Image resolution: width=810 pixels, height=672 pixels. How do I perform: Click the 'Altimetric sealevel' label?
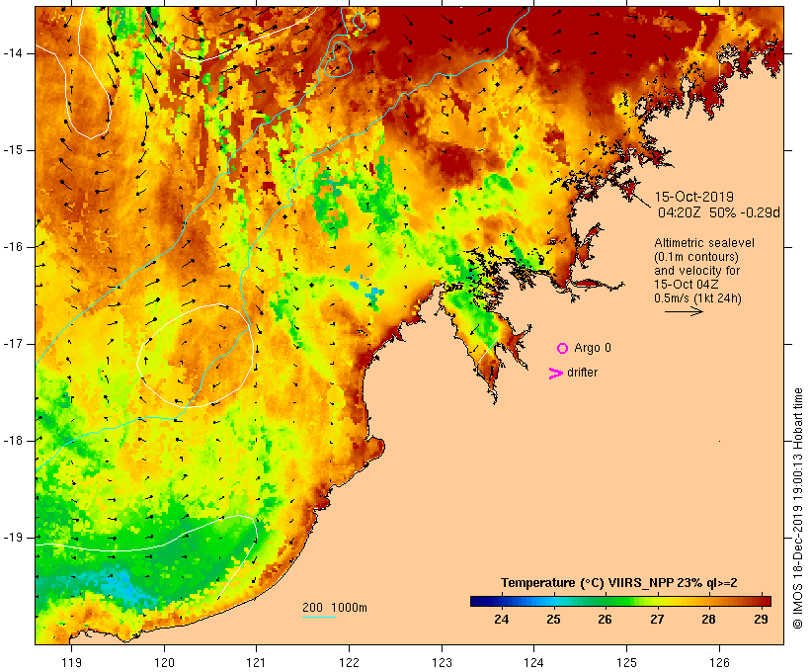click(x=704, y=243)
